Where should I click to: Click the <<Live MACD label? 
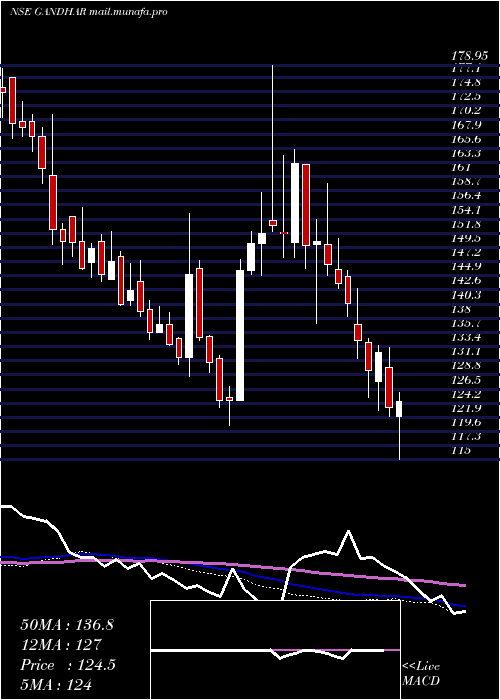coord(421,674)
